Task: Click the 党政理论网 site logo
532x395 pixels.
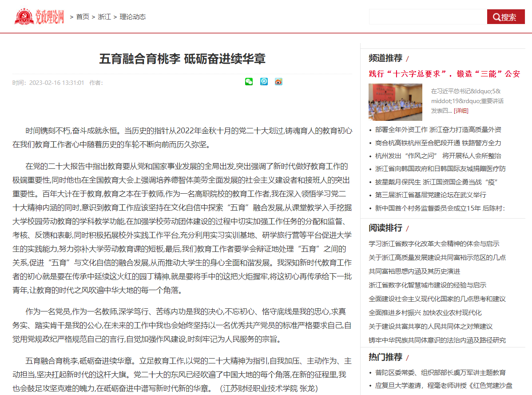Action: 39,16
